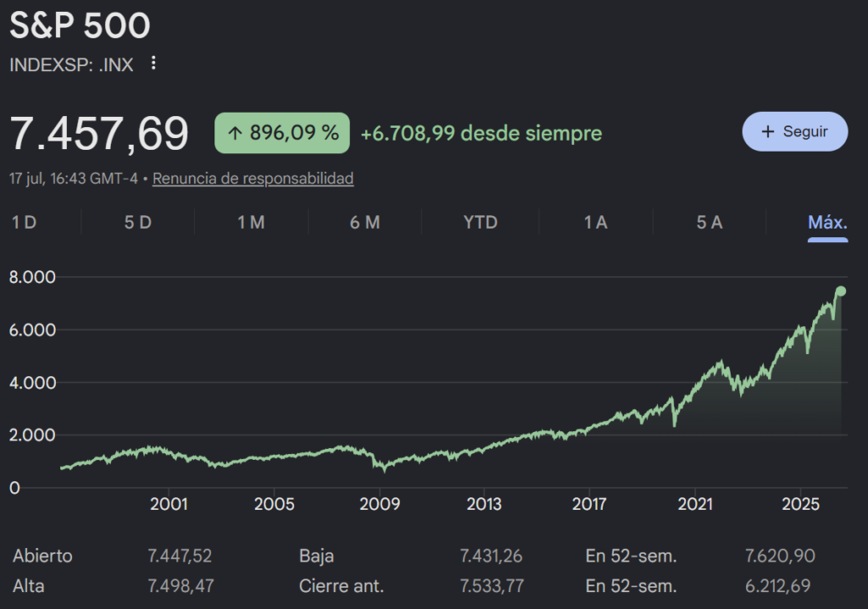Click the 2001 x-axis label

click(169, 504)
